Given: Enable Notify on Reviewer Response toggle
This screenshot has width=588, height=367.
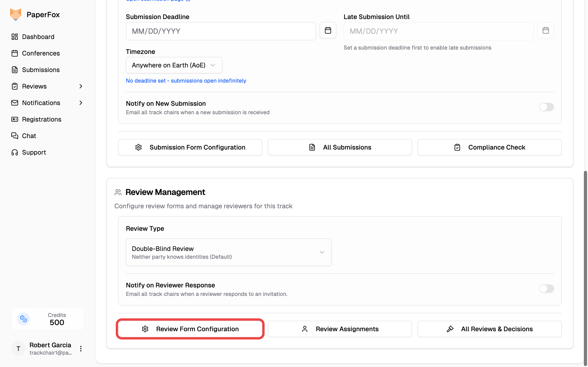Looking at the screenshot, I should coord(546,289).
